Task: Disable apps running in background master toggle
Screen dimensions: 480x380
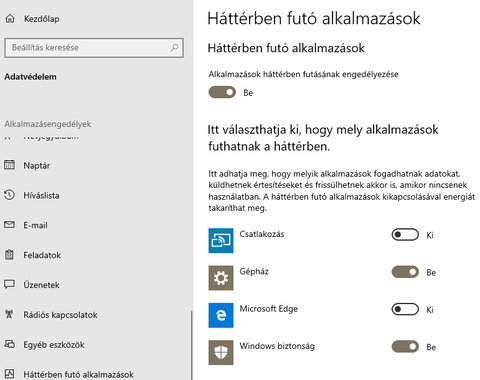Action: (x=222, y=92)
